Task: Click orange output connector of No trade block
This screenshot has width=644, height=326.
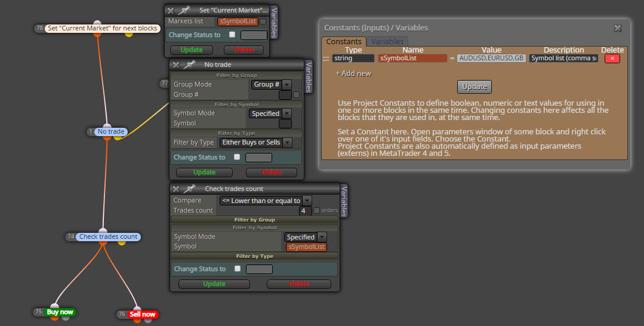Action: click(107, 137)
